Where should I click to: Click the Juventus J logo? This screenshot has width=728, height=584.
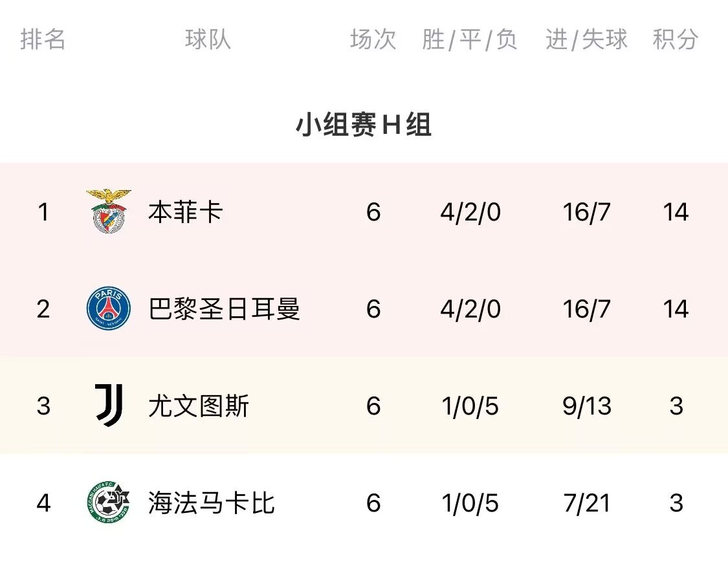point(109,406)
